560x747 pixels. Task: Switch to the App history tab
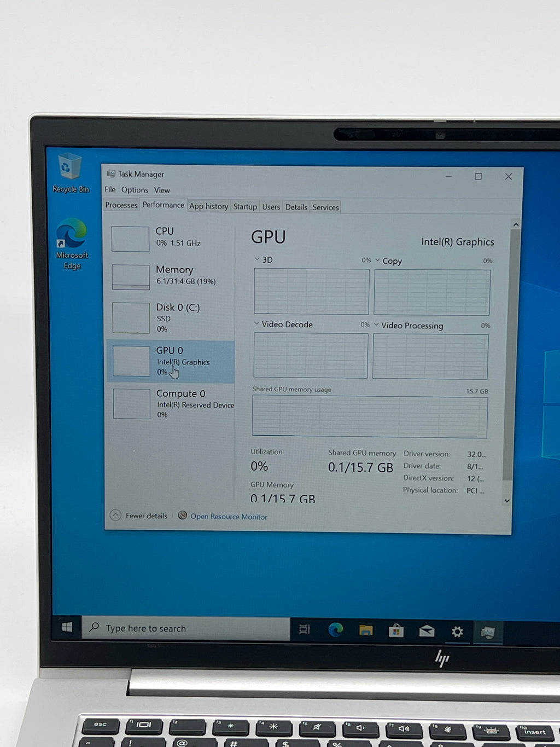tap(208, 206)
